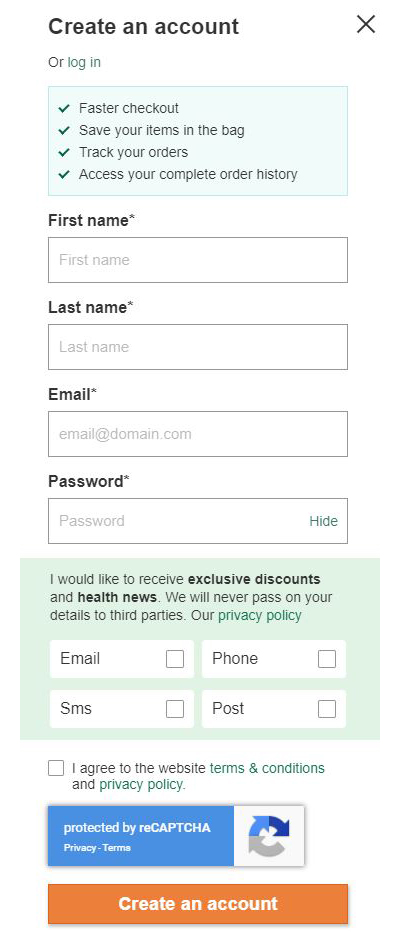Select the Password entry field
Image resolution: width=400 pixels, height=932 pixels.
pos(198,521)
